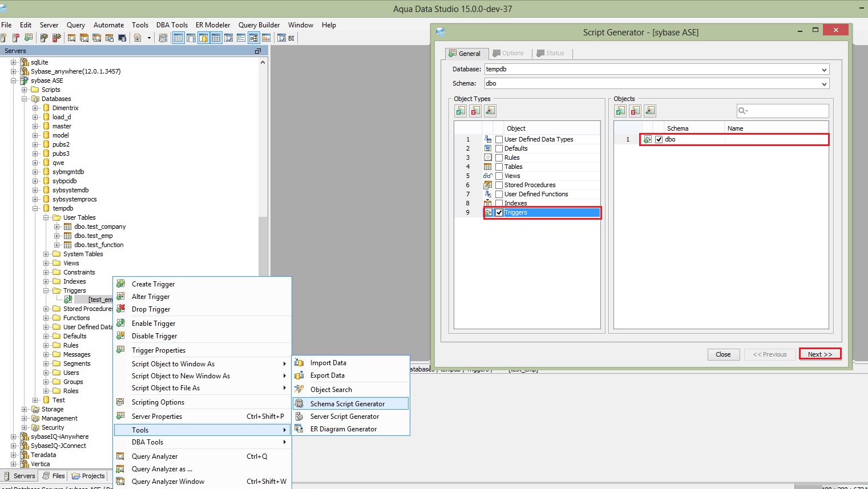The height and width of the screenshot is (489, 868).
Task: Collapse the tempdb database tree node
Action: pos(35,208)
